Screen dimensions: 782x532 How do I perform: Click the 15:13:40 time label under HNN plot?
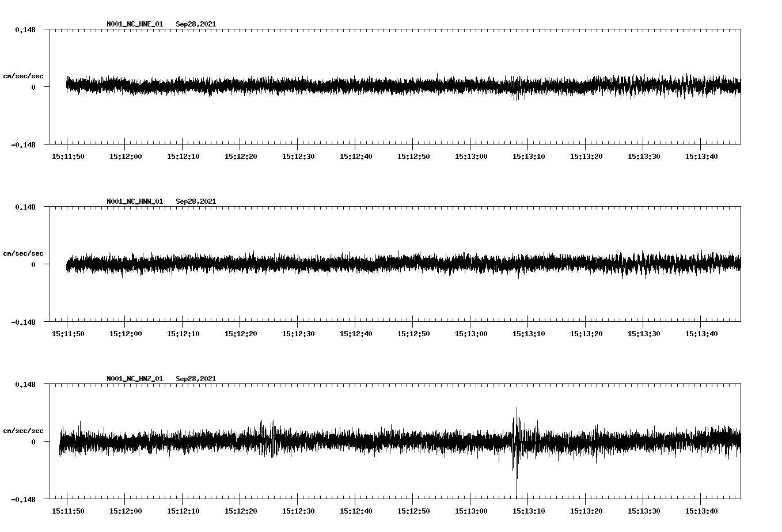[x=701, y=334]
